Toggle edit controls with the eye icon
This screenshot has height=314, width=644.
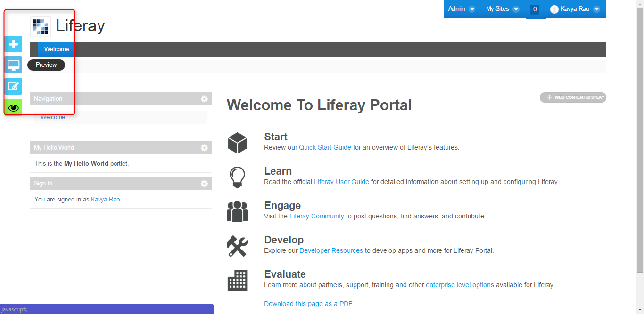click(x=13, y=107)
